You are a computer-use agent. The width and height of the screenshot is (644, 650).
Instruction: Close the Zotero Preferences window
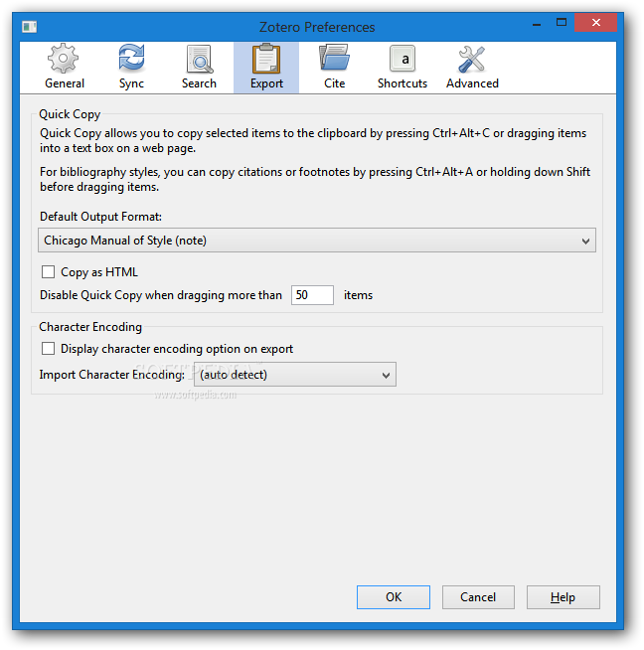[596, 23]
